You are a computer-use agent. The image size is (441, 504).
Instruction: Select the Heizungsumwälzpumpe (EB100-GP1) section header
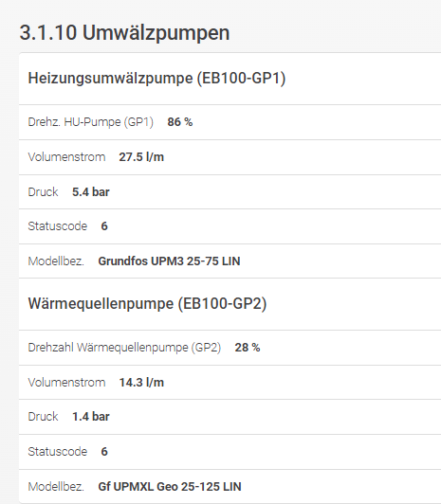click(x=156, y=78)
